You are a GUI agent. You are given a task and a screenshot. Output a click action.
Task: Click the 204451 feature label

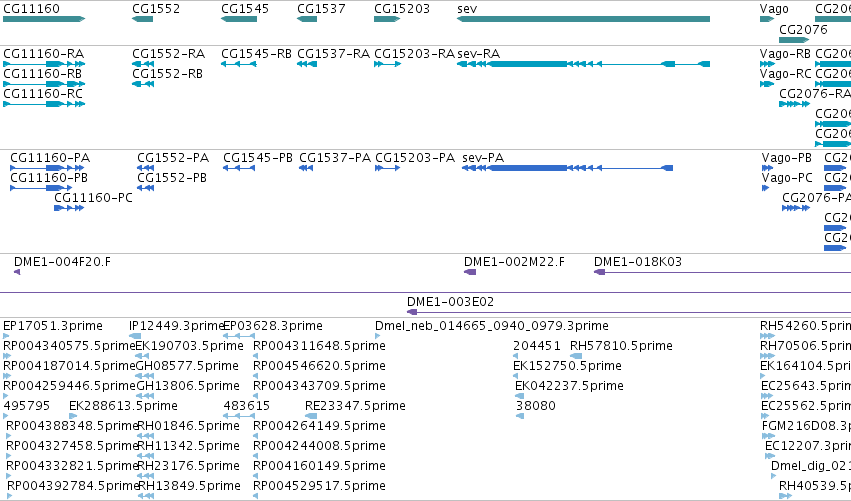pos(536,346)
